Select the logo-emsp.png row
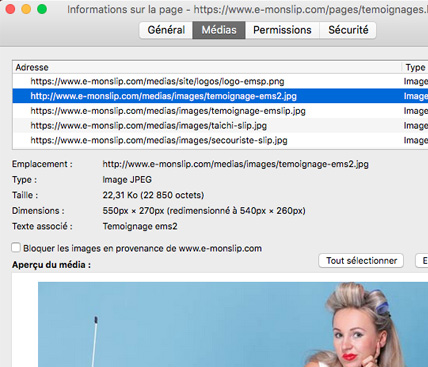 pos(220,81)
